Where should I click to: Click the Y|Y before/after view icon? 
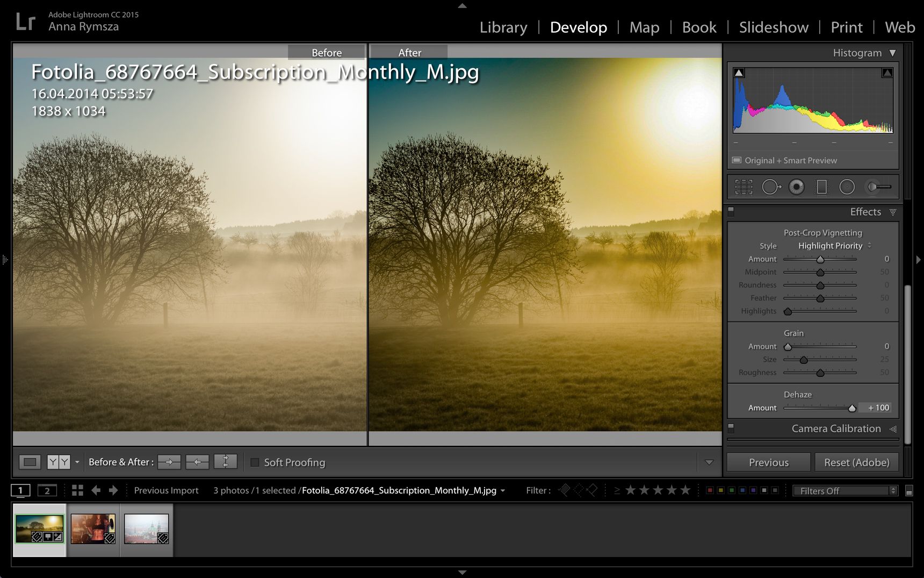[x=59, y=462]
